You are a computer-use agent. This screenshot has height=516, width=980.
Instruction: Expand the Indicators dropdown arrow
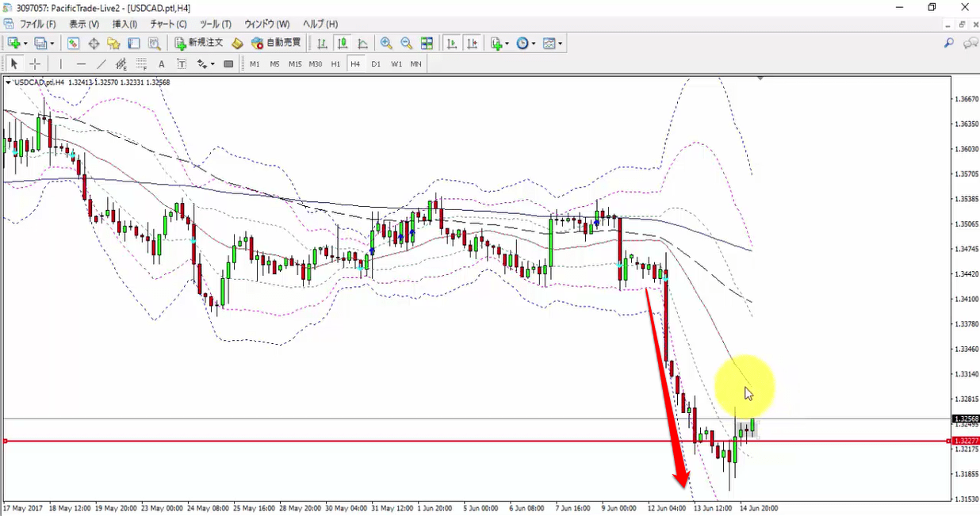(x=507, y=44)
